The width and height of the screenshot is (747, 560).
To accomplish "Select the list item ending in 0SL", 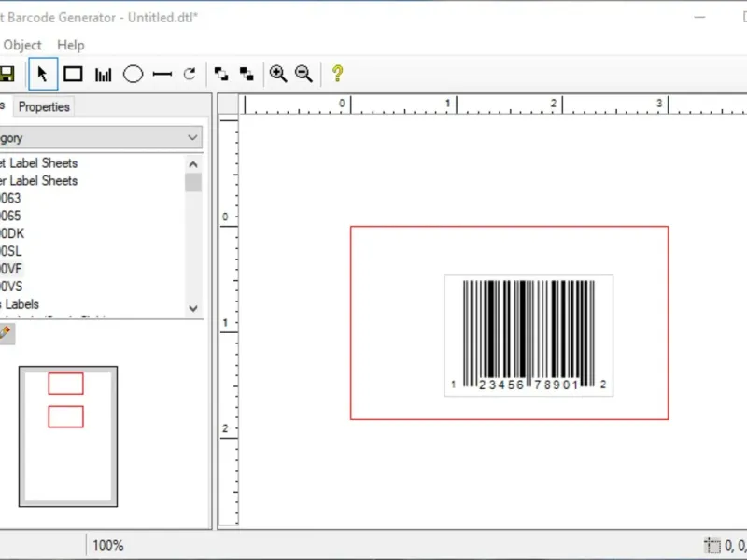I will coord(11,251).
